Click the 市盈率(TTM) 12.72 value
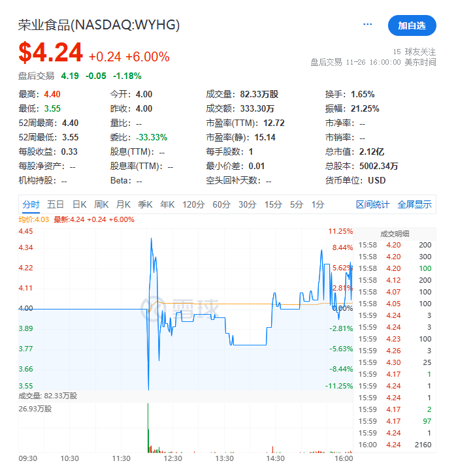Viewport: 456px width, 476px height. (x=274, y=123)
